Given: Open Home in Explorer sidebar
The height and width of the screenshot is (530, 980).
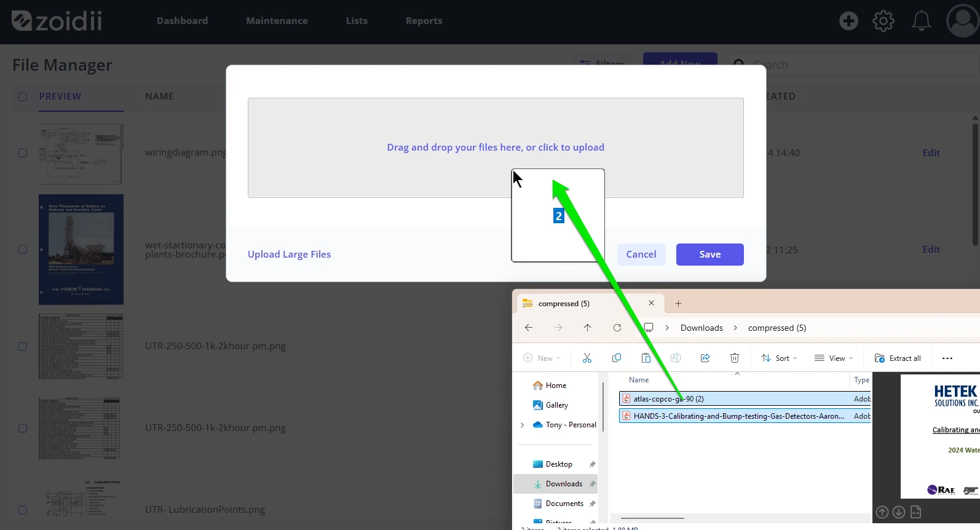Looking at the screenshot, I should click(550, 386).
